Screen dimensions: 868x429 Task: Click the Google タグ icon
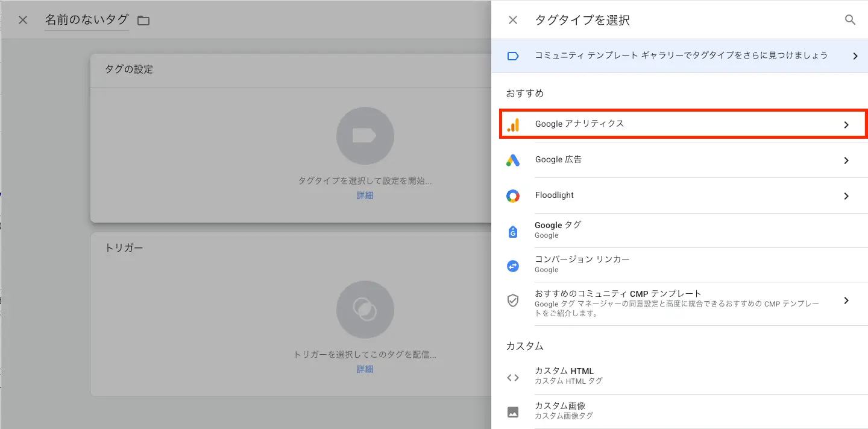point(513,230)
